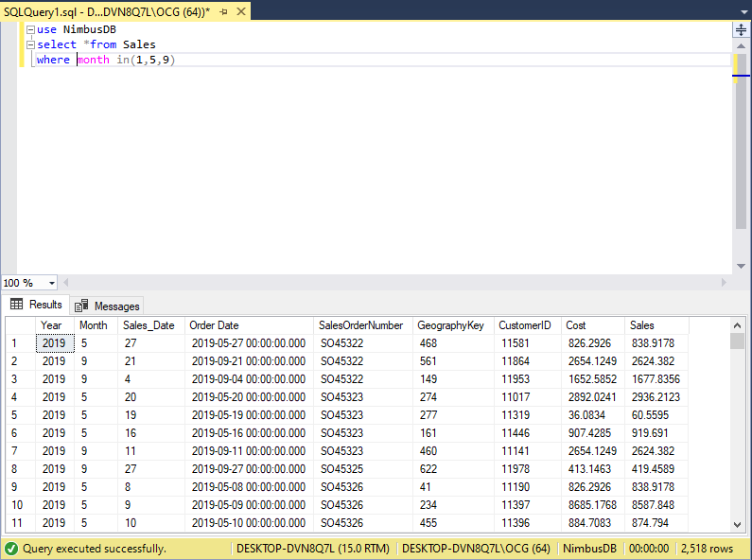Image resolution: width=752 pixels, height=560 pixels.
Task: Collapse the 'select *from Sales' outline block
Action: pyautogui.click(x=30, y=44)
